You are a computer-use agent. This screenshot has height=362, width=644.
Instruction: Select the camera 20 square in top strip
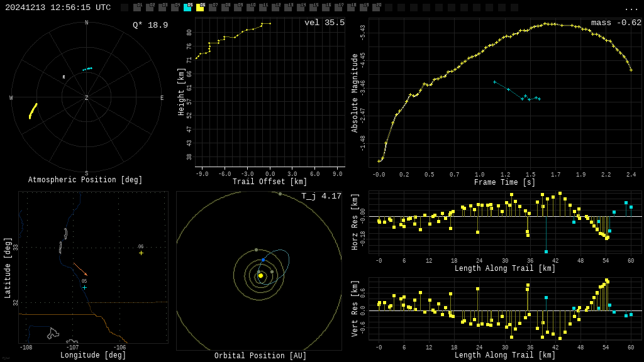376,8
